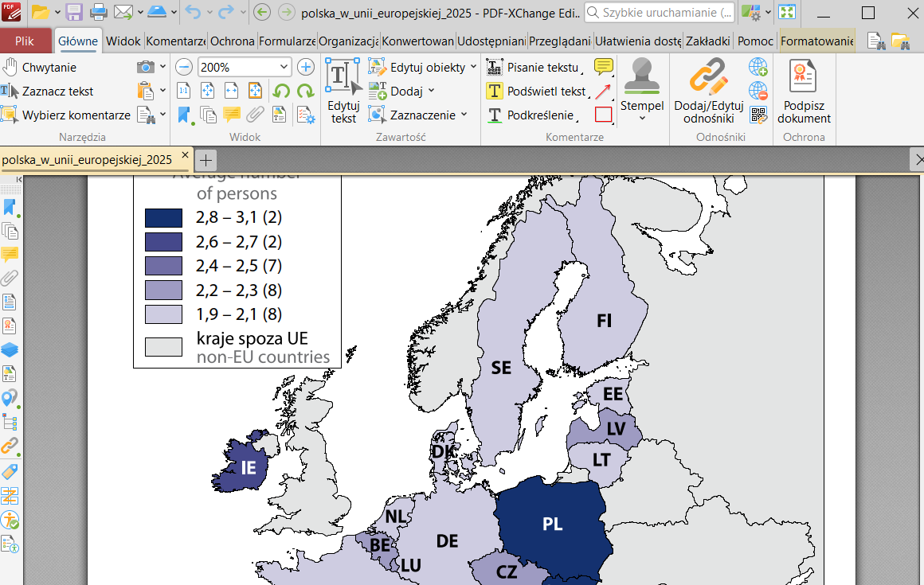
Task: Click Dodaj/Edytuj odnośniki button
Action: (709, 92)
